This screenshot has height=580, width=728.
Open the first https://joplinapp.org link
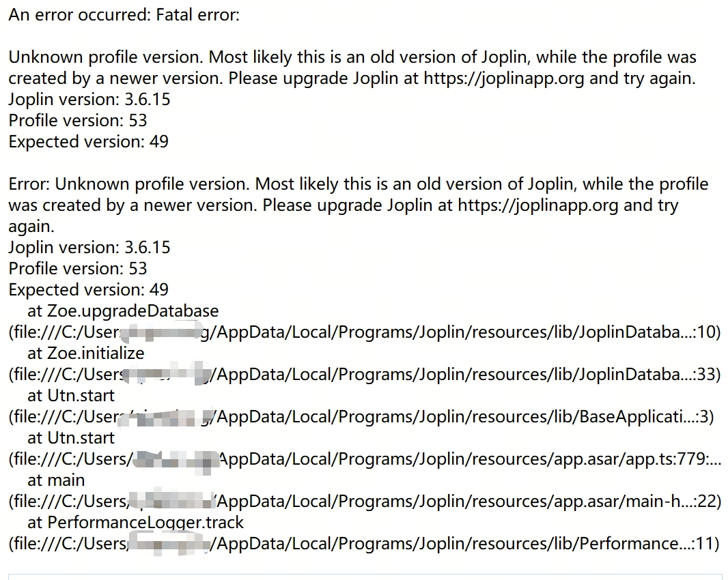point(504,78)
